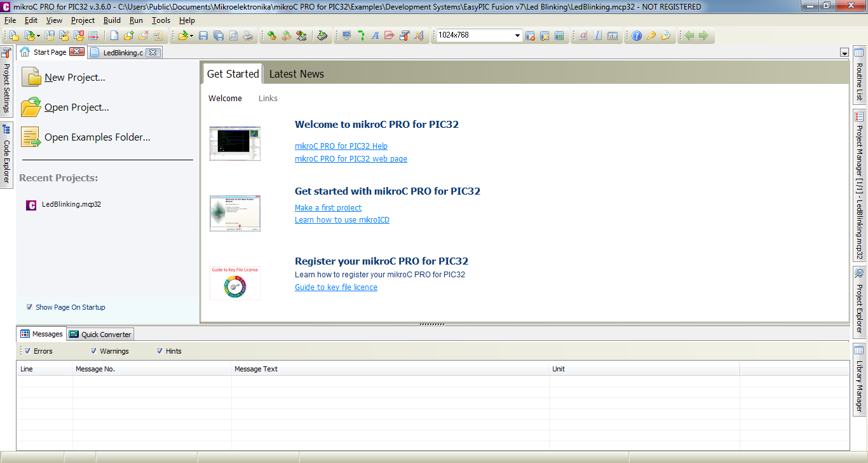Click the New Project toolbar icon

[13, 36]
